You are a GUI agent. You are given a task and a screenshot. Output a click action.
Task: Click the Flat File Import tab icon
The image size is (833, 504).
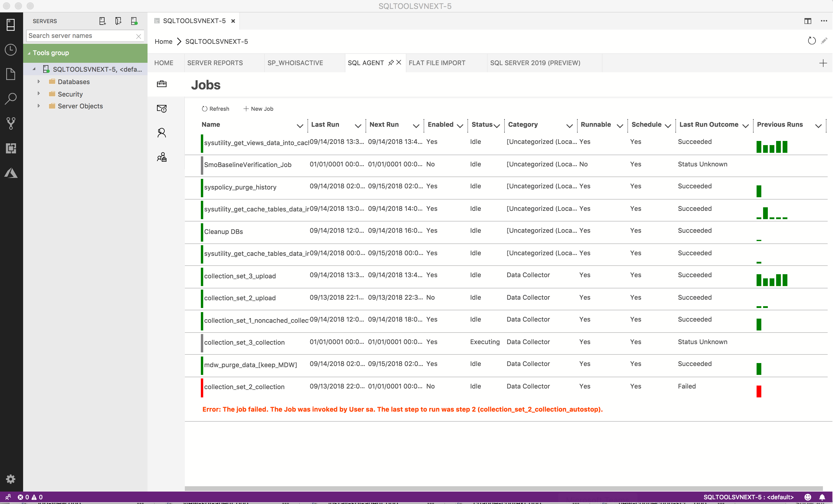437,62
